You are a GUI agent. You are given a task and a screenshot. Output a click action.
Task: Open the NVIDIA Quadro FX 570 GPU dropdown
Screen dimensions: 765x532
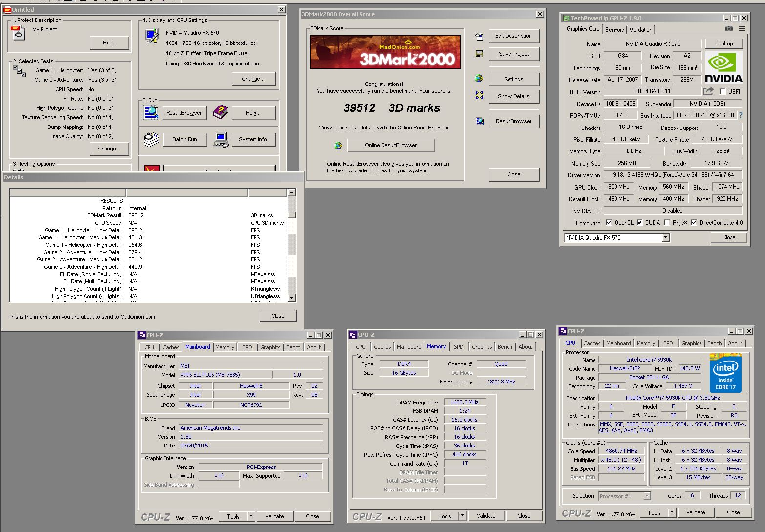point(665,238)
